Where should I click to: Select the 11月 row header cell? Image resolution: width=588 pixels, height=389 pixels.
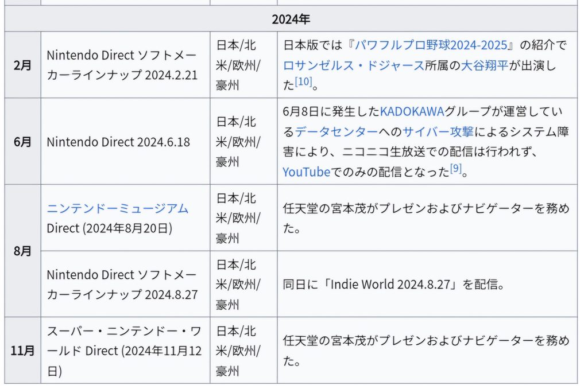(22, 351)
